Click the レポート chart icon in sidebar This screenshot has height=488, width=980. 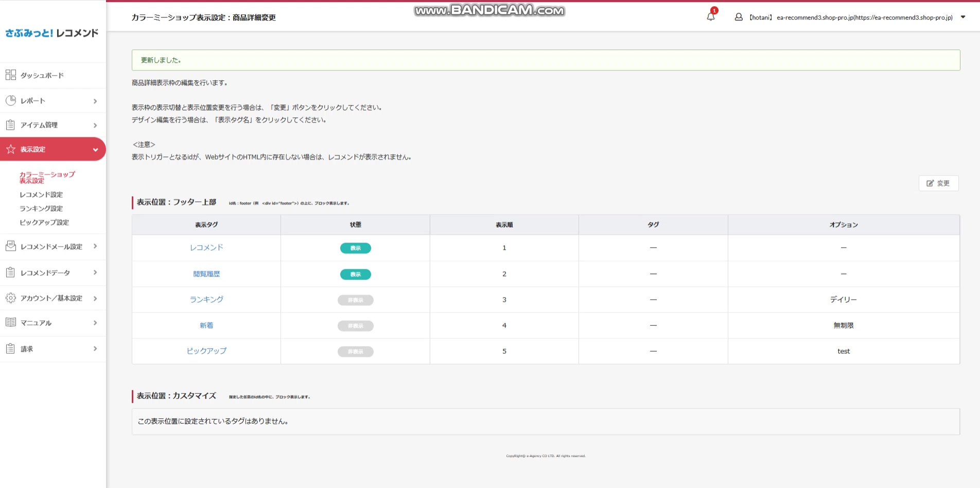pos(10,100)
